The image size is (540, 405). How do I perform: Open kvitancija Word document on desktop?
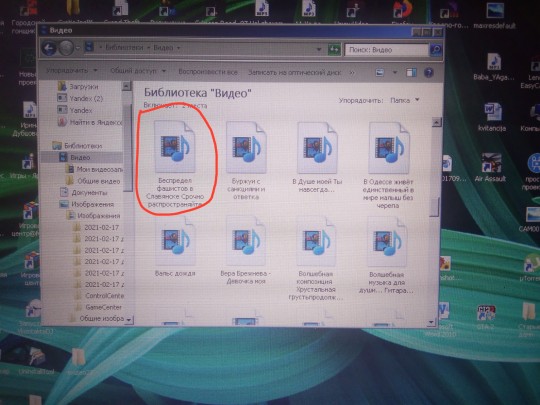pos(492,117)
